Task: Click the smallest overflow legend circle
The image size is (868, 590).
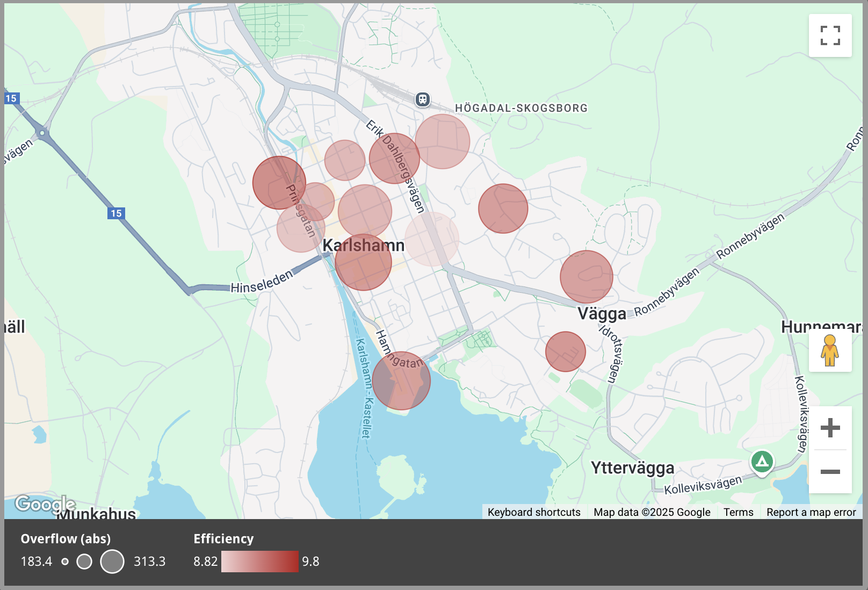Action: click(65, 562)
